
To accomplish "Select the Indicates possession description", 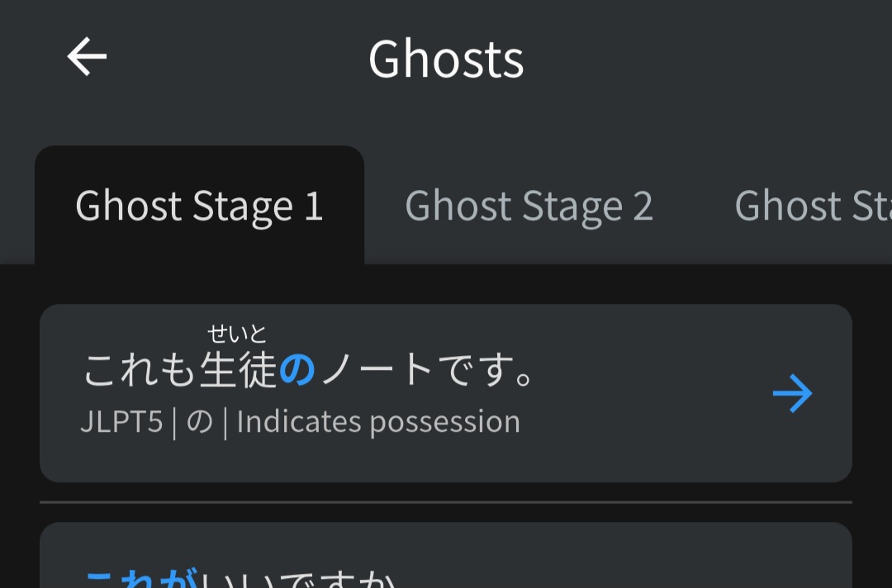I will coord(378,423).
